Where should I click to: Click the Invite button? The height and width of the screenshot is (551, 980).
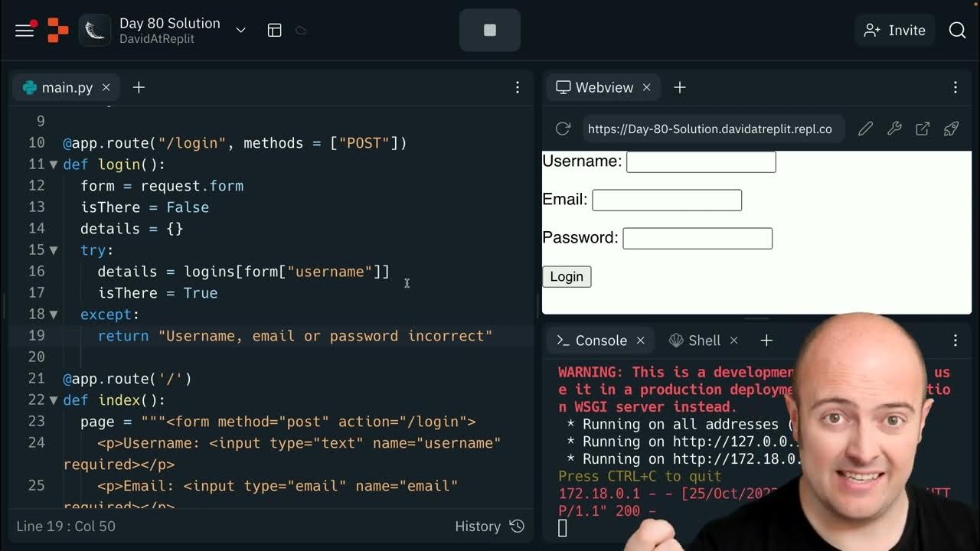[x=894, y=30]
